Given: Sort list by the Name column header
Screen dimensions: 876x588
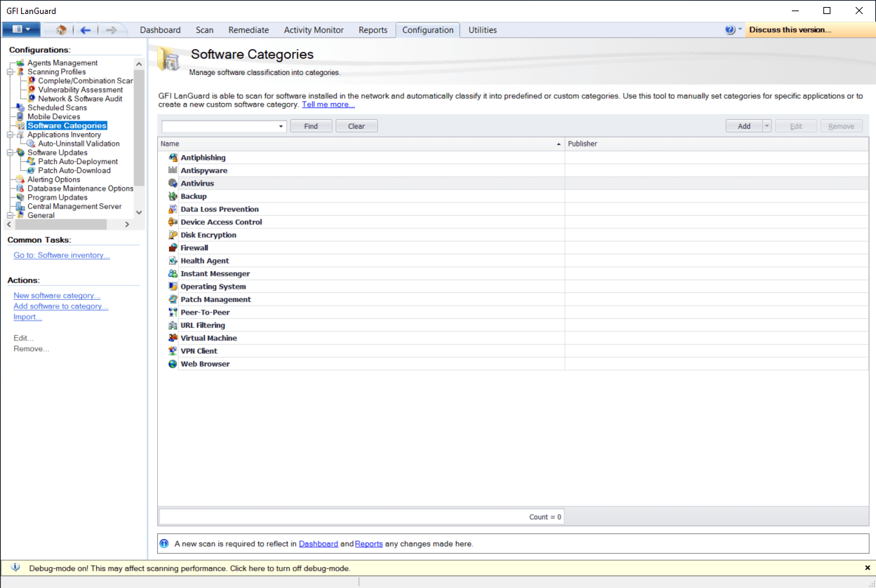Looking at the screenshot, I should point(361,144).
